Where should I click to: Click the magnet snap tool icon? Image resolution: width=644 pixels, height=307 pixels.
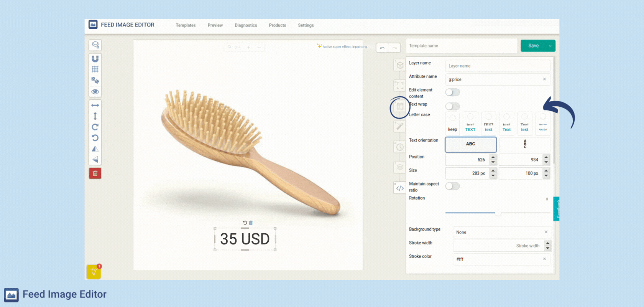point(95,59)
